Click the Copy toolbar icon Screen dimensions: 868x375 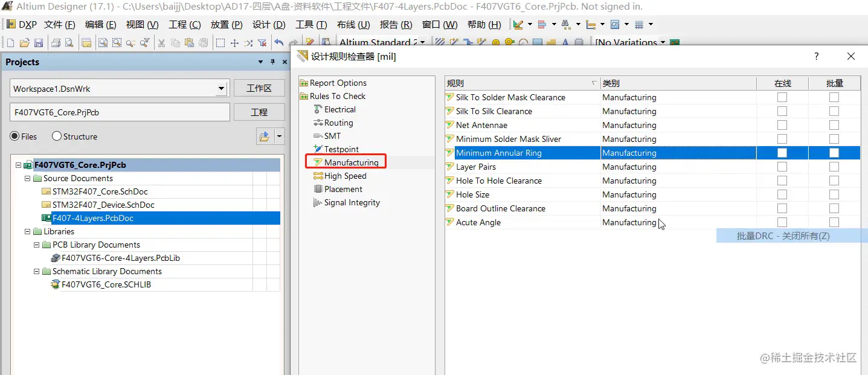coord(175,43)
